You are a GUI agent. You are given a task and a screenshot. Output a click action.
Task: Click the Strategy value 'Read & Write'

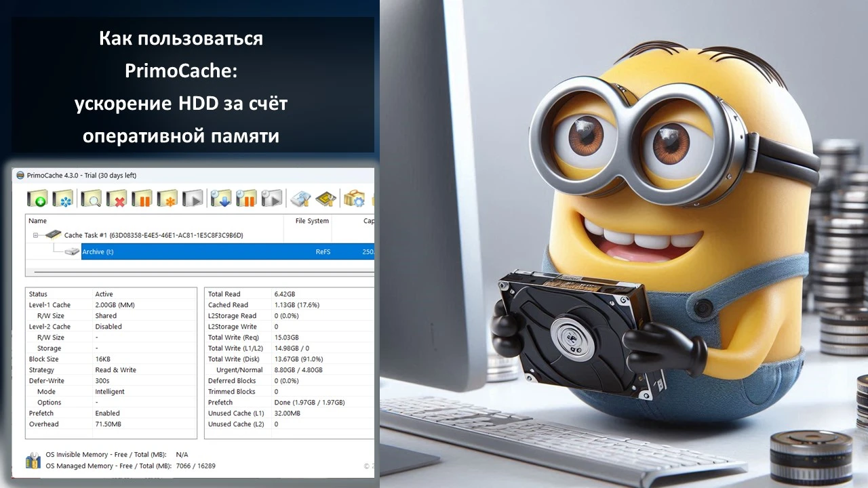tap(115, 370)
